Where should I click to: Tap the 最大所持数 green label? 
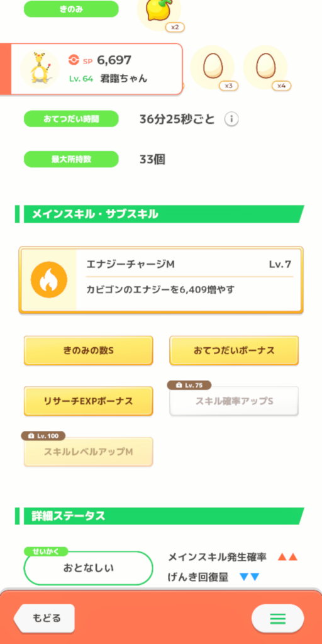tap(71, 159)
